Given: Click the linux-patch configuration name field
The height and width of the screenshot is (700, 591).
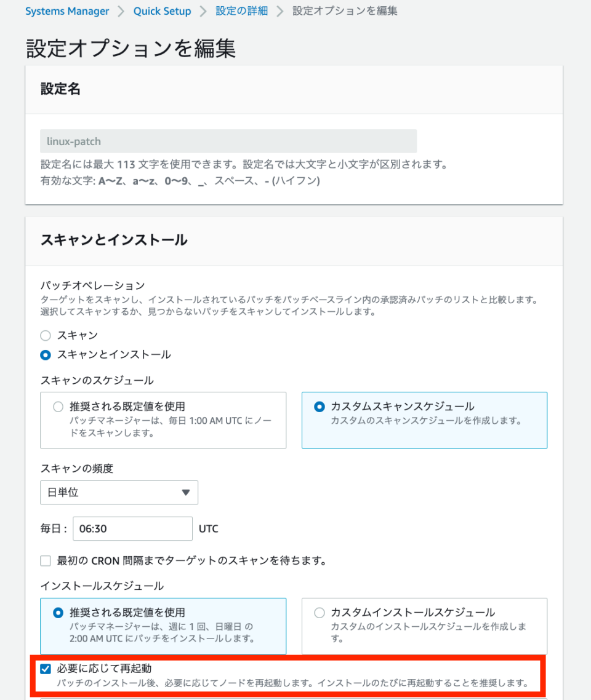Looking at the screenshot, I should [228, 141].
